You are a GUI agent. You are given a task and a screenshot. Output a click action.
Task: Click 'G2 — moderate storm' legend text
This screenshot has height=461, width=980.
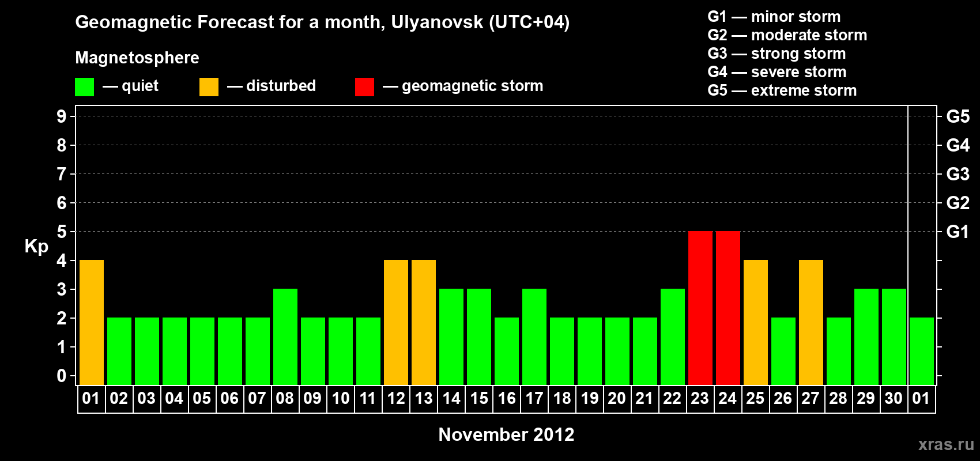787,35
